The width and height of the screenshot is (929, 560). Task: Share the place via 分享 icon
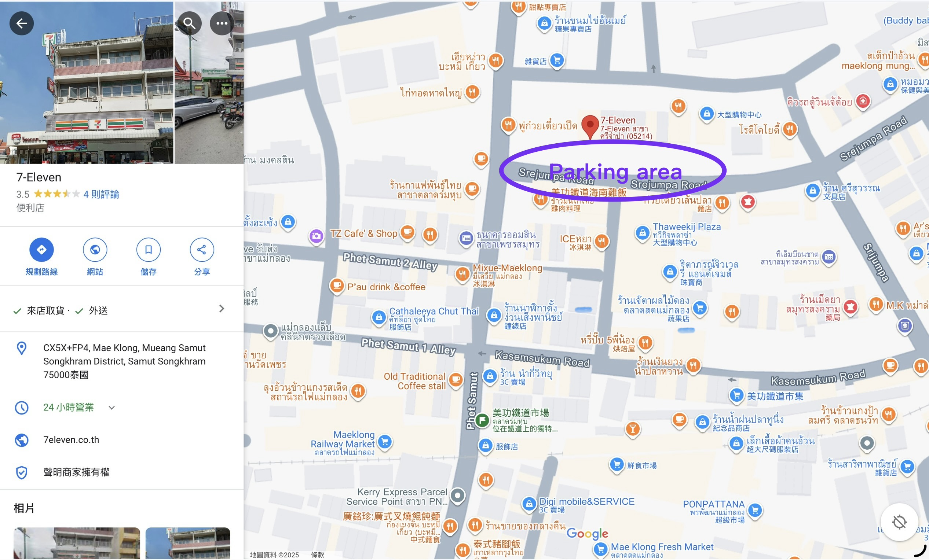(x=202, y=250)
